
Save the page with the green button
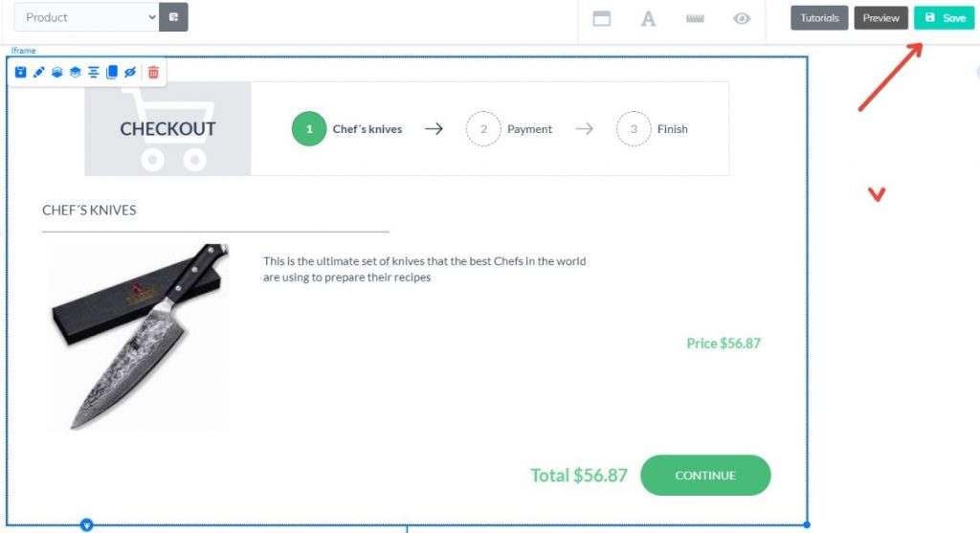point(945,18)
